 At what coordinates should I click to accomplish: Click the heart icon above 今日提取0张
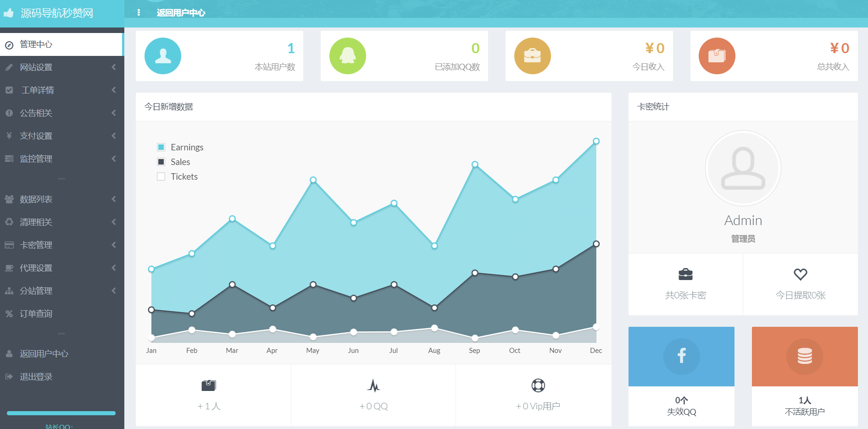tap(801, 274)
